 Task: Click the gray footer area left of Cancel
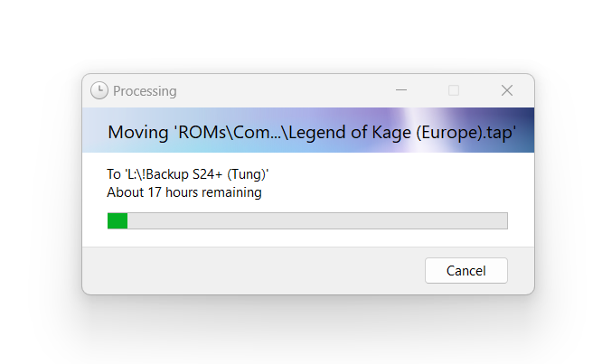coord(253,270)
